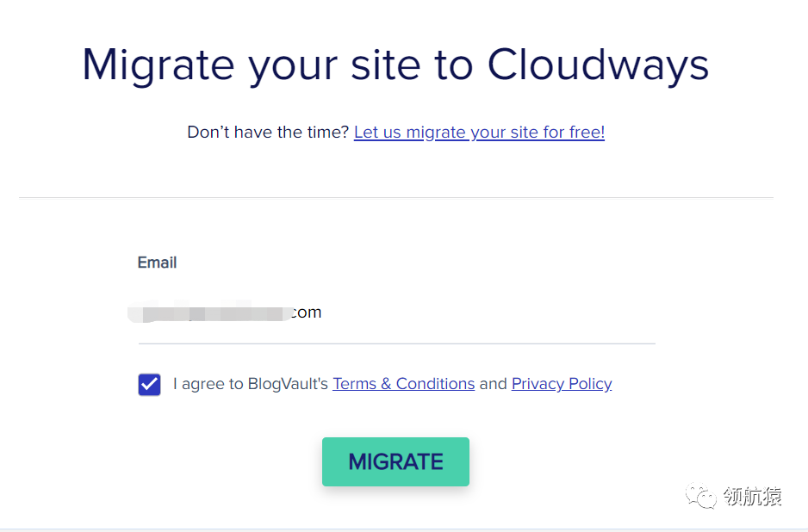Click the horizontal divider under the subtitle
The image size is (808, 532).
click(395, 198)
